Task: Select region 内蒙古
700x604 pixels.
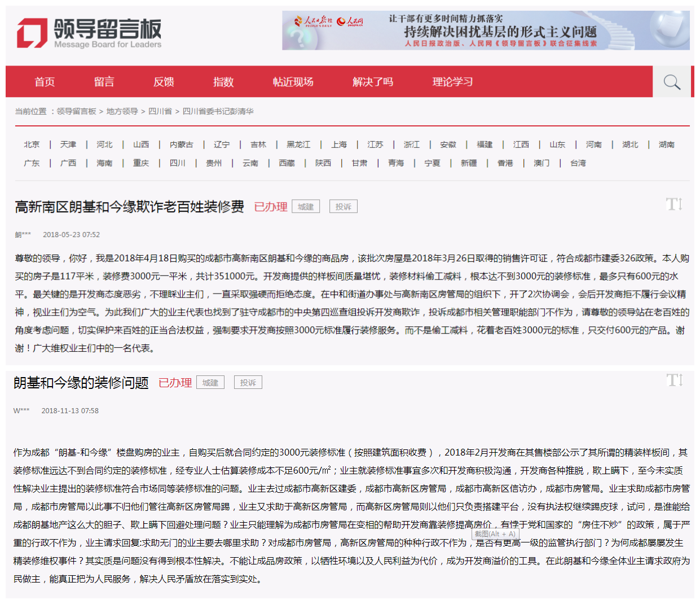Action: coord(182,145)
